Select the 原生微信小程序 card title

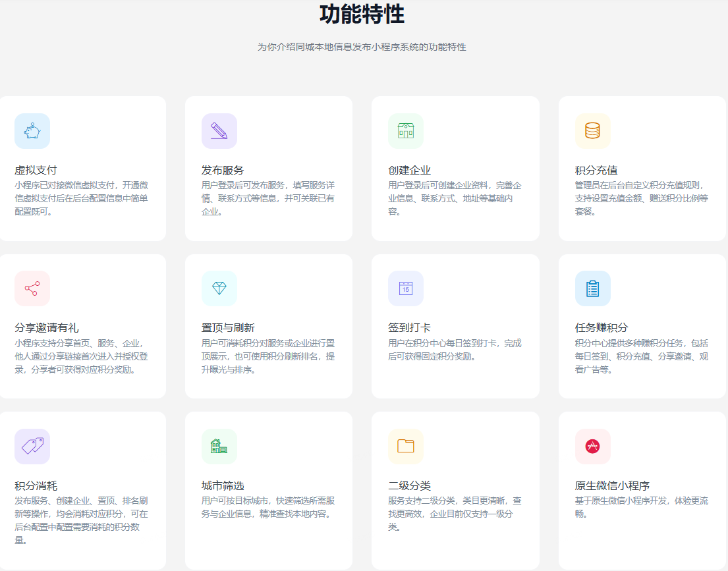(612, 486)
